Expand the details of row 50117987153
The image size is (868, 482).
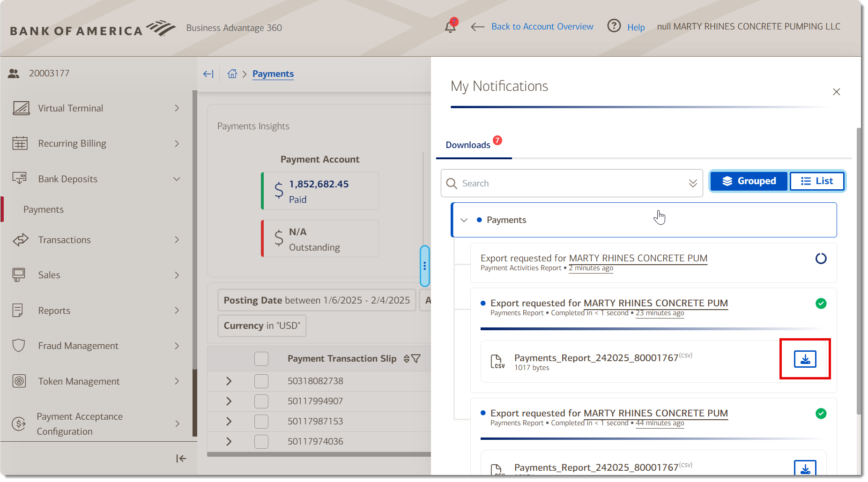(229, 422)
